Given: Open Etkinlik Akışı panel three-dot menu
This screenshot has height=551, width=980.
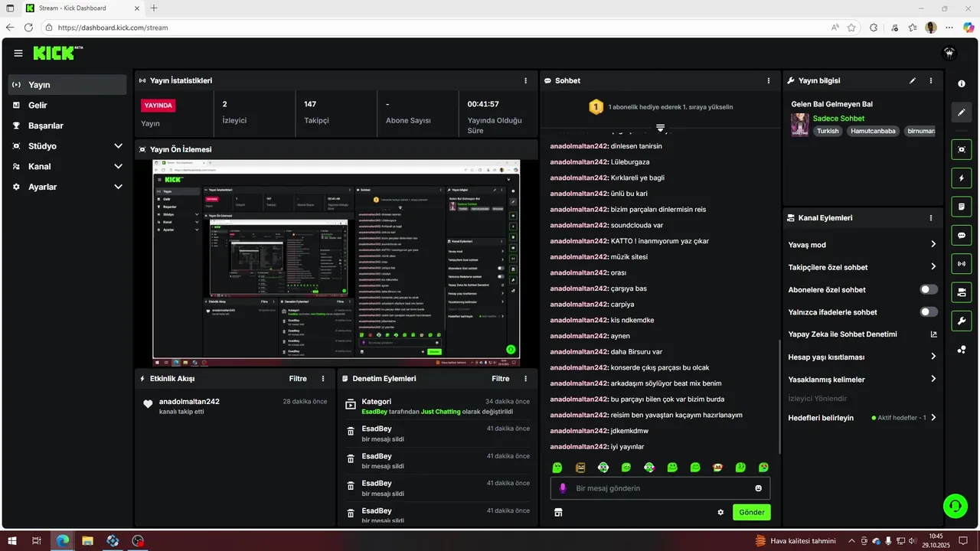Looking at the screenshot, I should pyautogui.click(x=323, y=379).
